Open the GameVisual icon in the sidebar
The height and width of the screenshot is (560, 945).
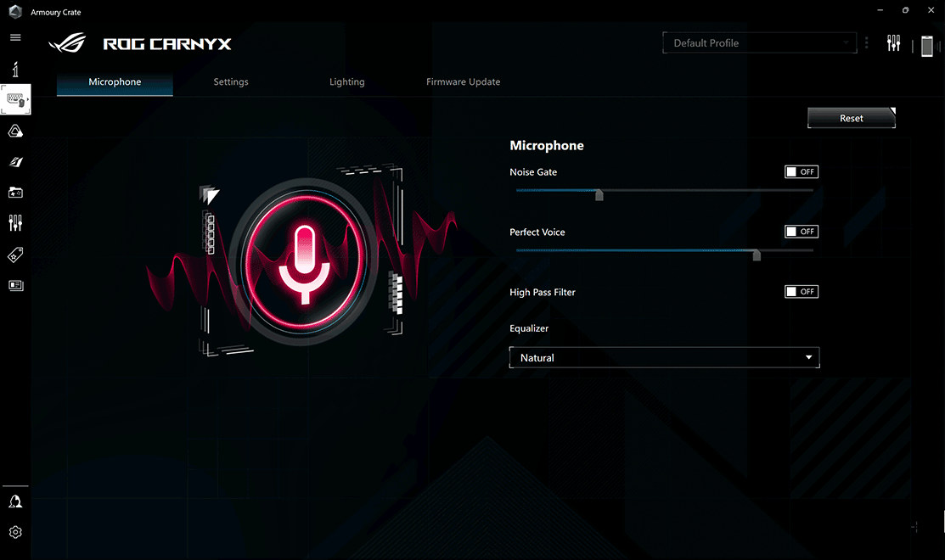[15, 162]
